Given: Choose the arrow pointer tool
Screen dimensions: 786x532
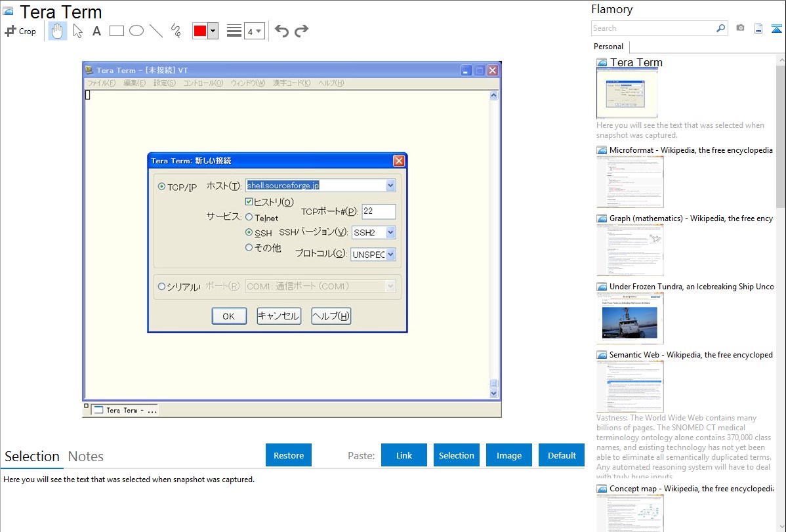Looking at the screenshot, I should pyautogui.click(x=77, y=31).
